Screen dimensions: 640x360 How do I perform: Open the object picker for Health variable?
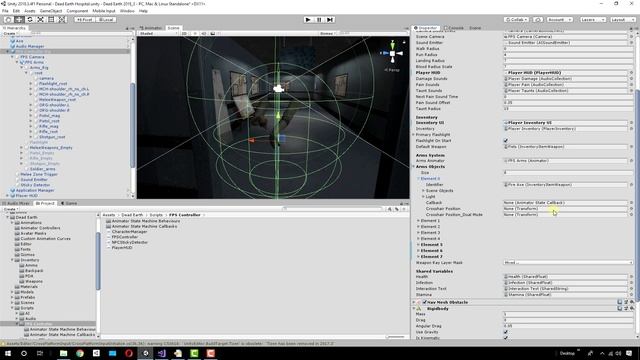tap(631, 277)
